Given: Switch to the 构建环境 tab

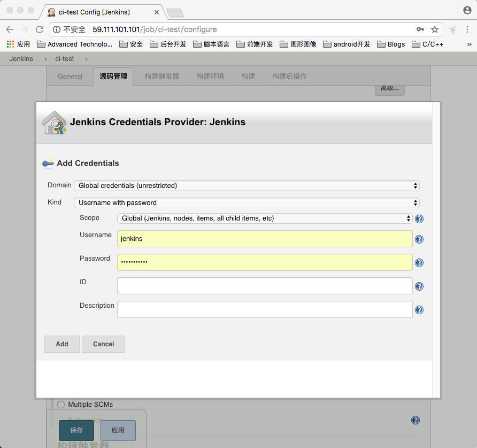Looking at the screenshot, I should (x=210, y=77).
